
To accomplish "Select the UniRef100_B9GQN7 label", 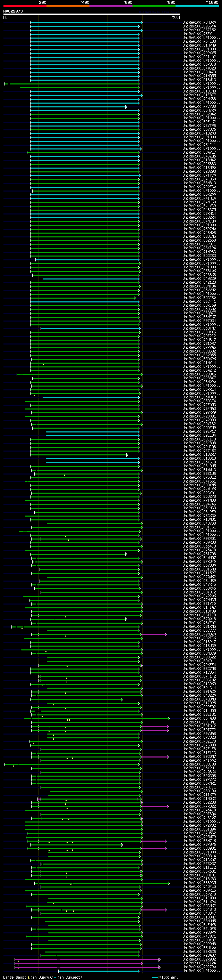I will 199,757.
